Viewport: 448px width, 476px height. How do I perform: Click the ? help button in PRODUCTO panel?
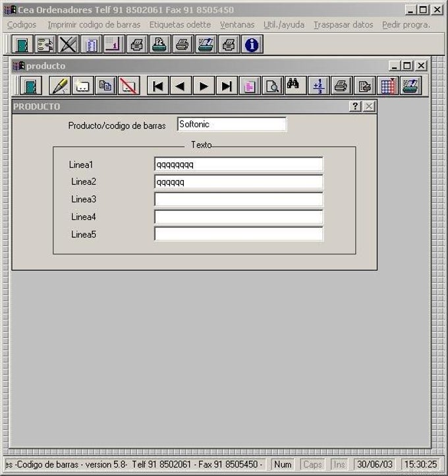[355, 107]
